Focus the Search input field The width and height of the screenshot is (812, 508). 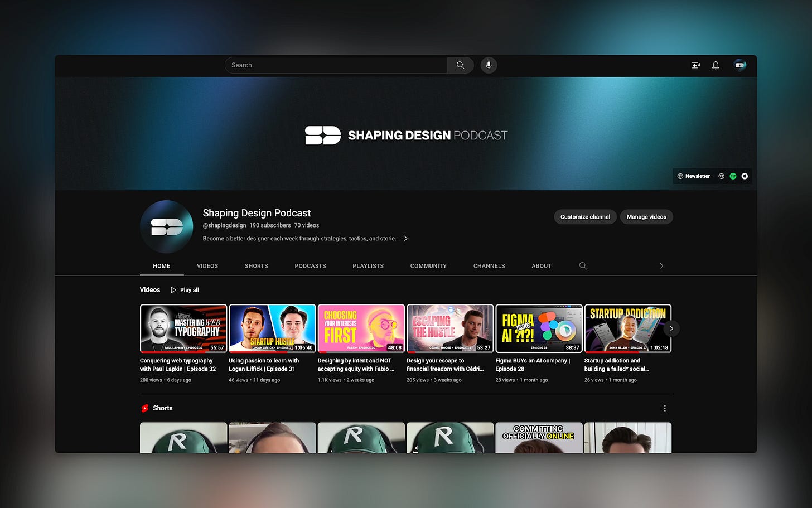pos(336,65)
